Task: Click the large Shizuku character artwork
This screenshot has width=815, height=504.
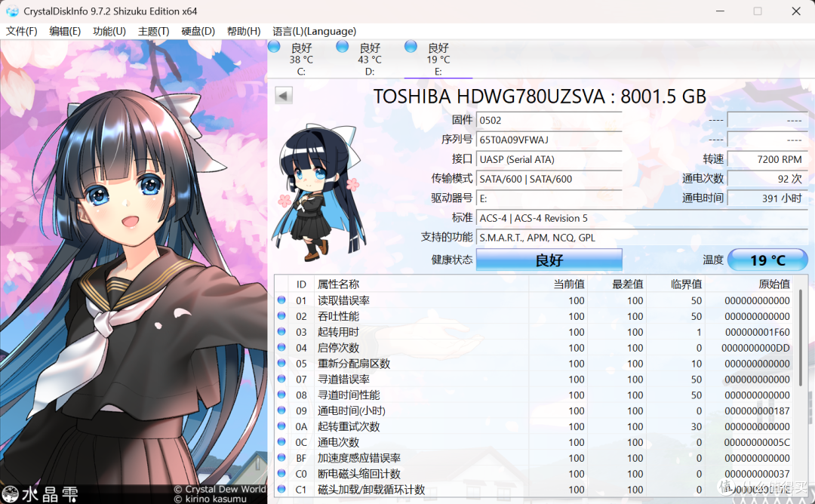Action: 134,272
